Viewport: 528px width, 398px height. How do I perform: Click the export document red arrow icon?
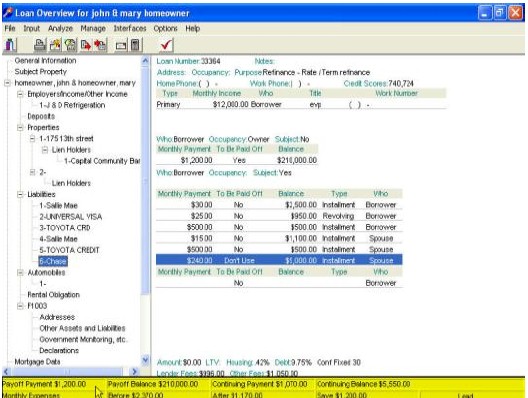click(x=86, y=44)
